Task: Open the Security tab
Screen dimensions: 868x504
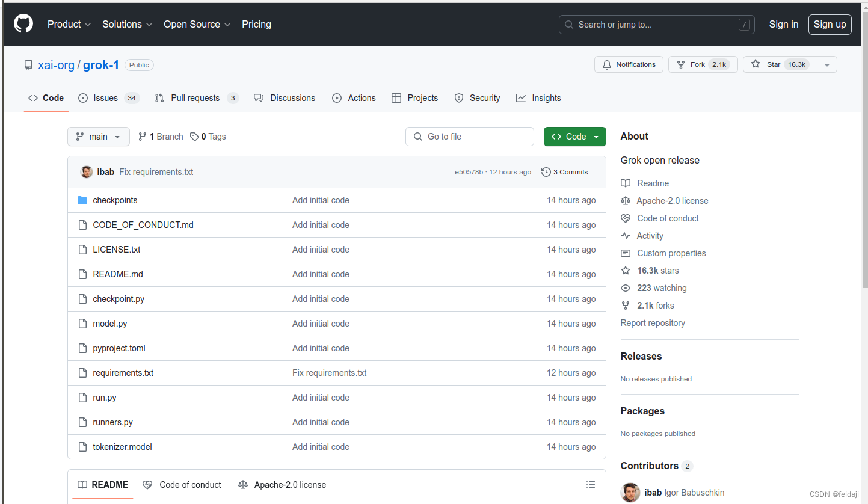Action: [477, 98]
